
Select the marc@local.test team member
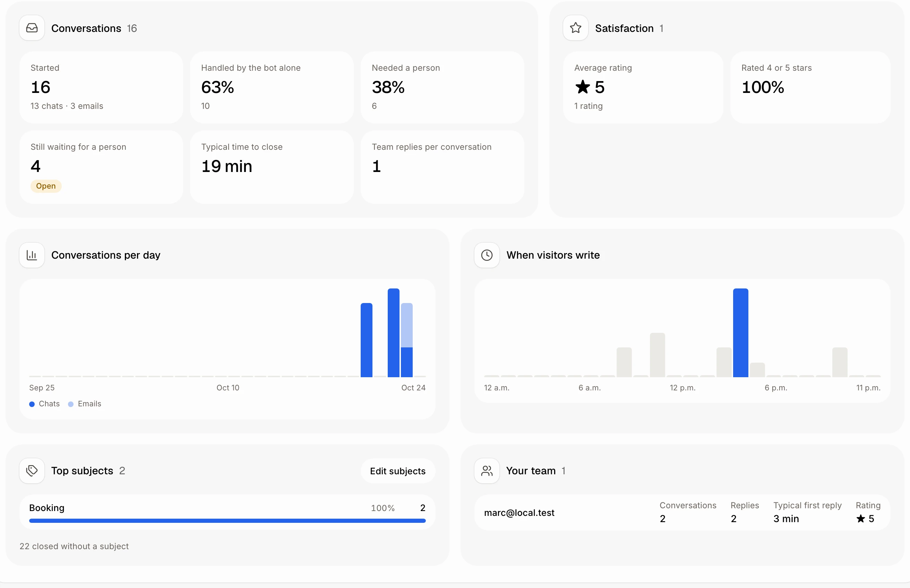(x=520, y=512)
